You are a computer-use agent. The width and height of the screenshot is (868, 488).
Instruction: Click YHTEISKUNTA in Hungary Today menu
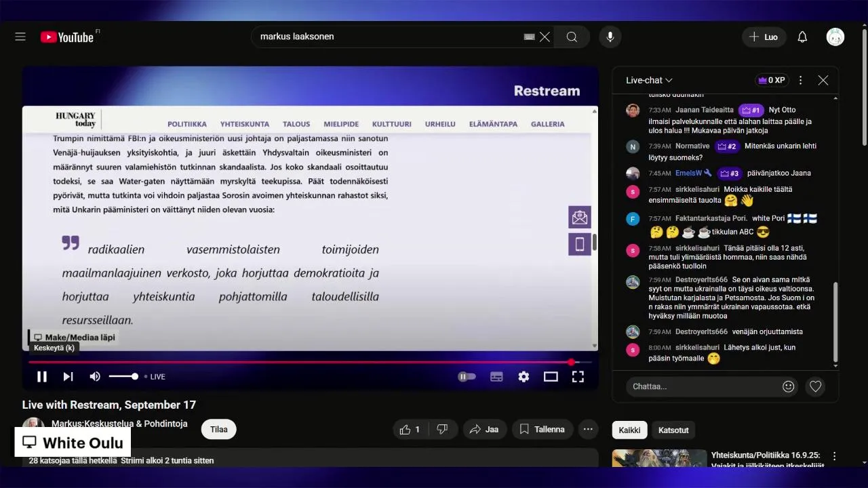point(245,124)
